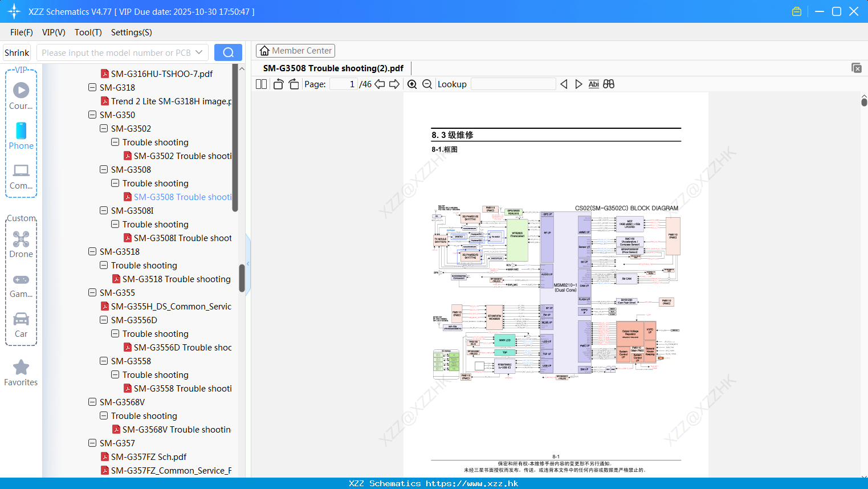This screenshot has width=868, height=489.
Task: Open SM-G3556D Trouble shooting file
Action: [178, 347]
